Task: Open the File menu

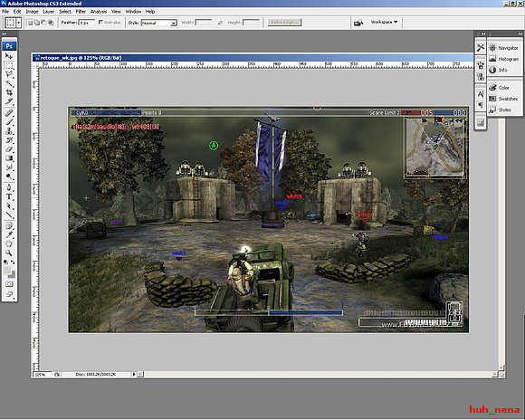Action: pyautogui.click(x=5, y=12)
